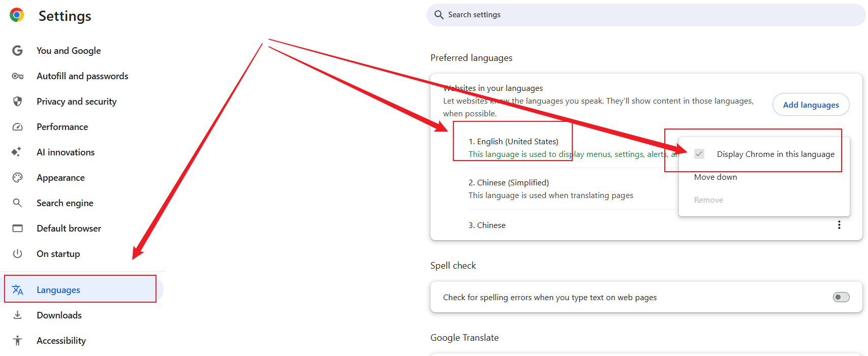Click the Appearance palette icon

(x=17, y=178)
